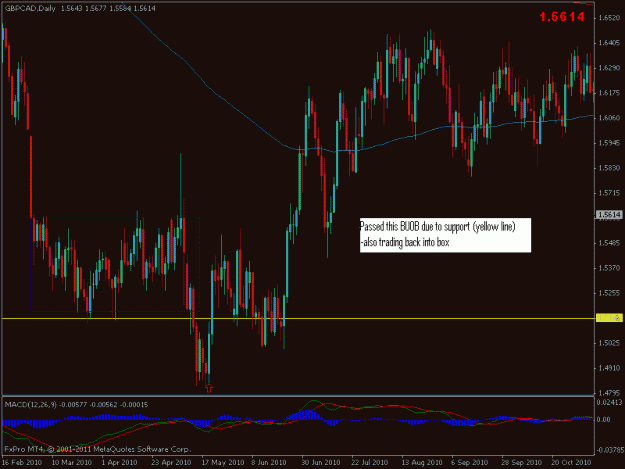The height and width of the screenshot is (469, 625).
Task: Click the 1.5370 price level label
Action: coord(609,268)
